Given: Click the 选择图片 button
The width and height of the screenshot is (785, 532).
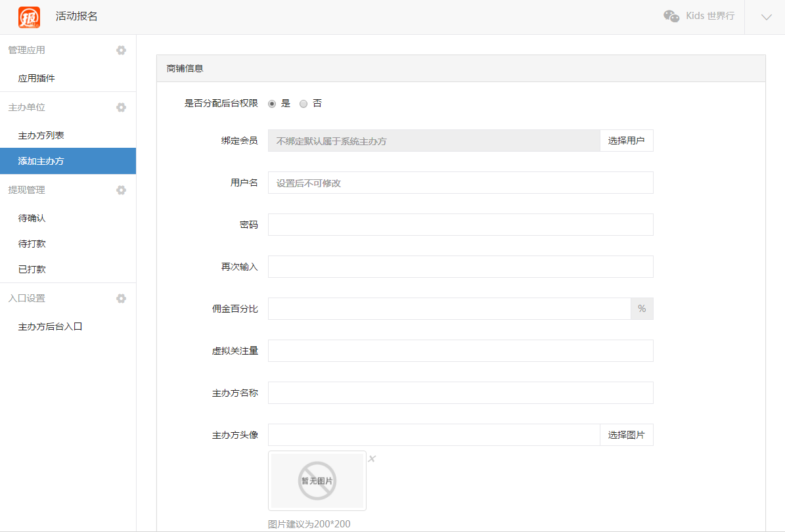Looking at the screenshot, I should point(626,435).
